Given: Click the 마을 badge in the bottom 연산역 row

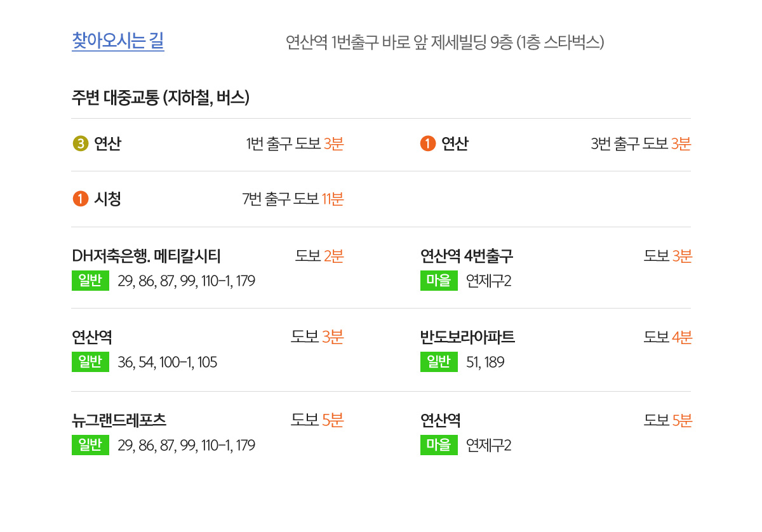Looking at the screenshot, I should tap(439, 445).
